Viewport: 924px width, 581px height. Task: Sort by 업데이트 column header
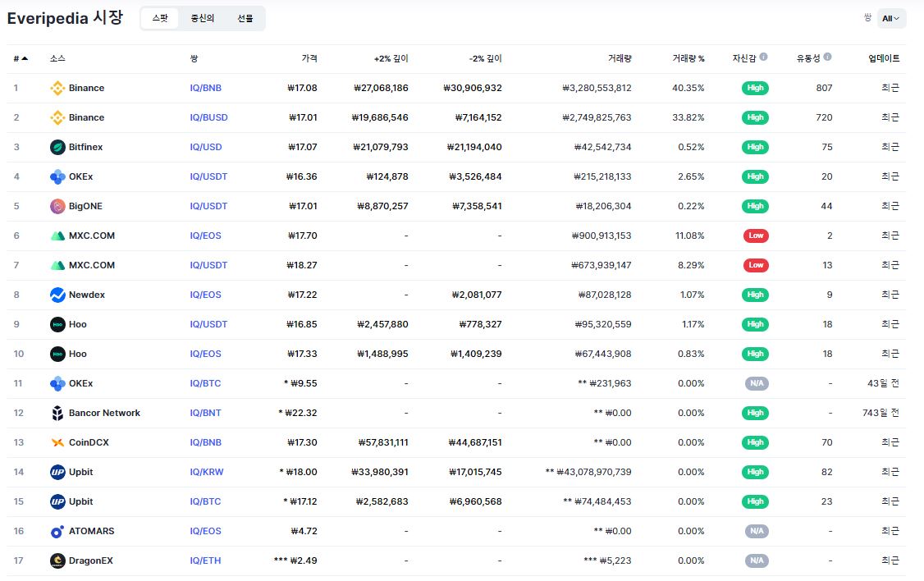[884, 58]
